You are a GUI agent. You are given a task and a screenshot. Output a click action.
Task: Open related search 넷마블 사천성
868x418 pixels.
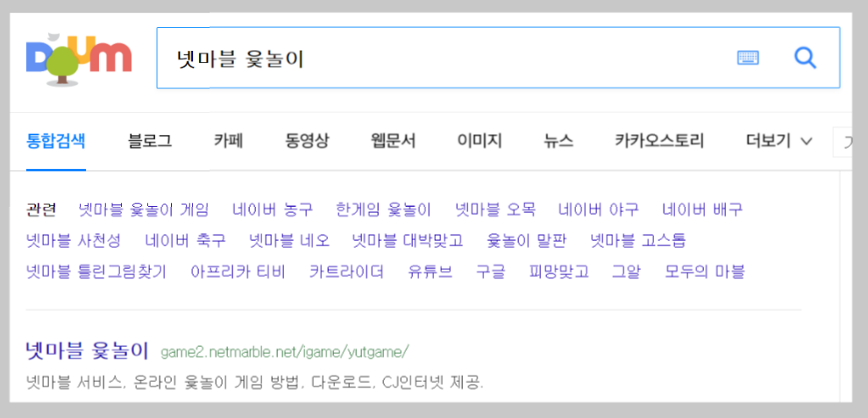74,241
